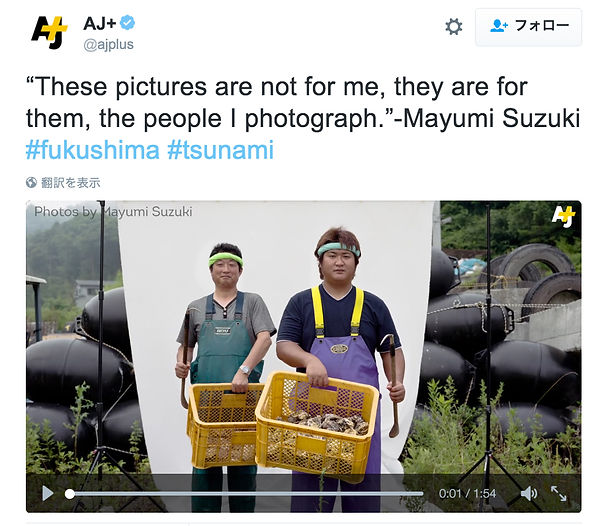Click the AJ+ account display name

tap(100, 23)
